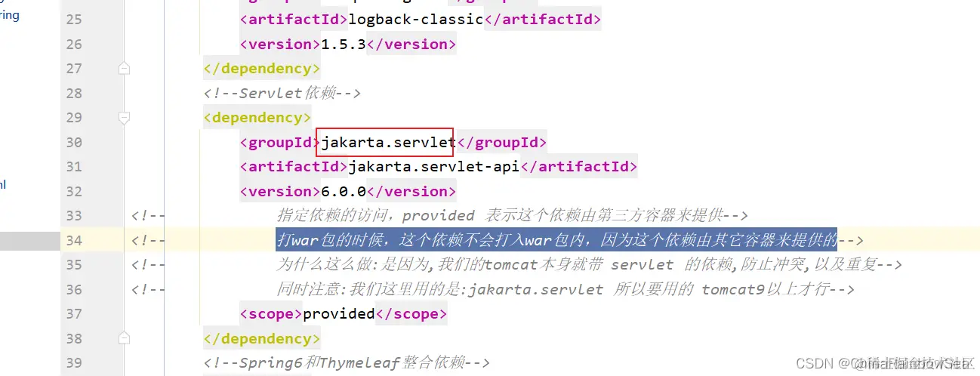This screenshot has width=980, height=376.
Task: Collapse the dependency block at line 29
Action: (125, 117)
